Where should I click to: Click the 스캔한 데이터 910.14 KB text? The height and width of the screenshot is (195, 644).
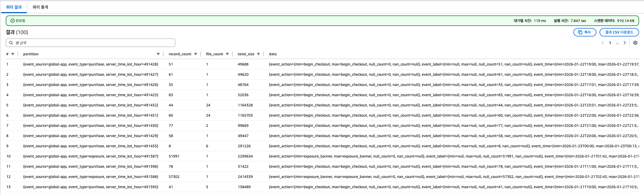(614, 21)
